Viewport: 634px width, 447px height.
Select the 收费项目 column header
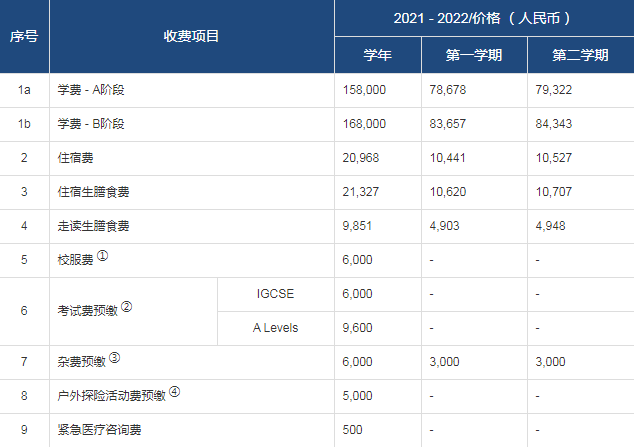pos(191,36)
